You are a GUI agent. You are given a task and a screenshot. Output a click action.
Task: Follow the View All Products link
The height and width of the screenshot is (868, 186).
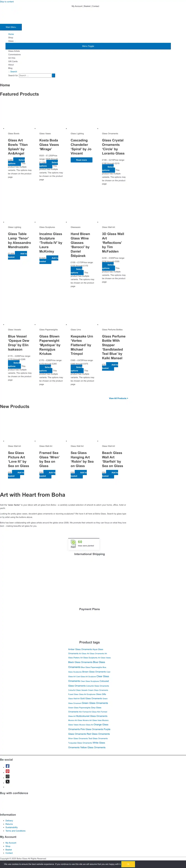coord(118,398)
